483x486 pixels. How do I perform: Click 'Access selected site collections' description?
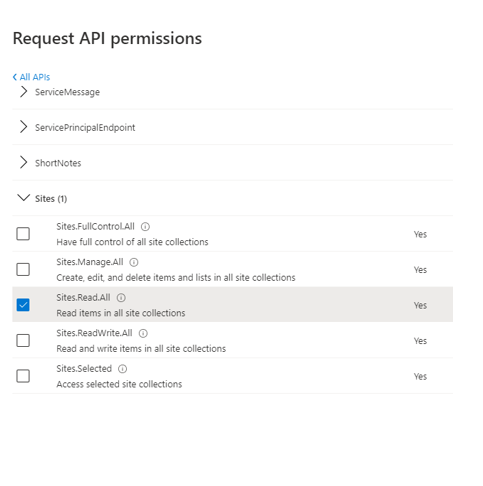pyautogui.click(x=119, y=384)
